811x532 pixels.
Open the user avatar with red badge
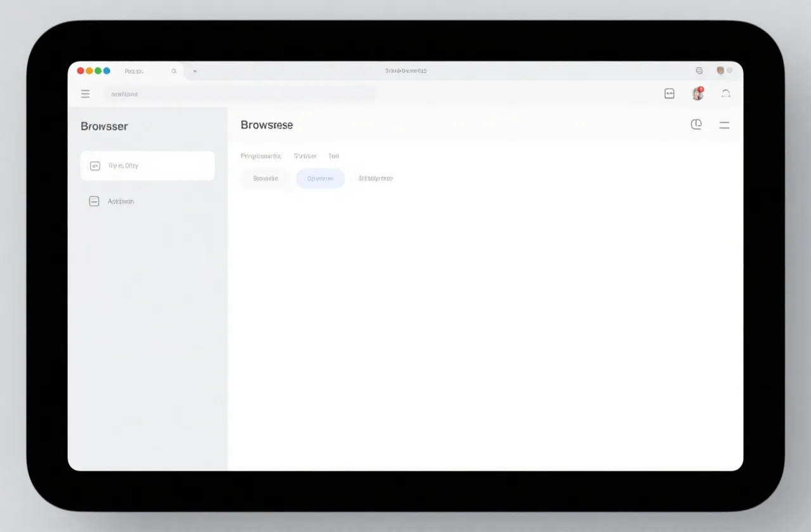pos(698,94)
